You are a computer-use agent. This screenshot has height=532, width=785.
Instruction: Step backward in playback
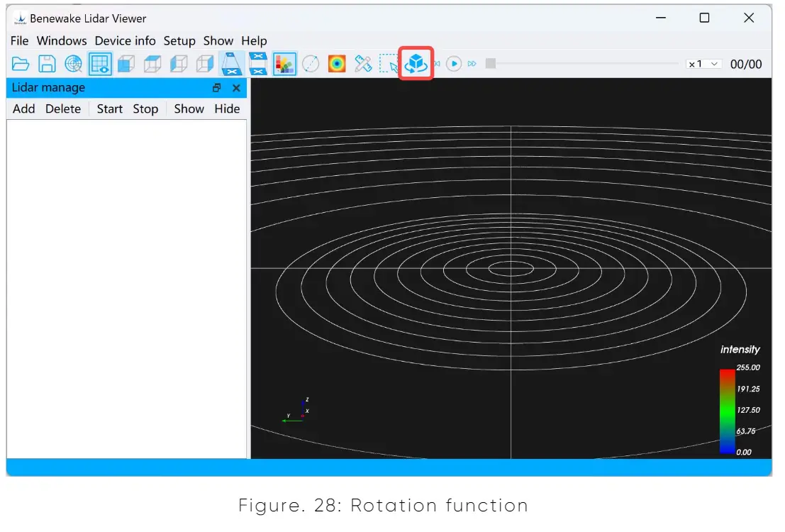tap(437, 64)
